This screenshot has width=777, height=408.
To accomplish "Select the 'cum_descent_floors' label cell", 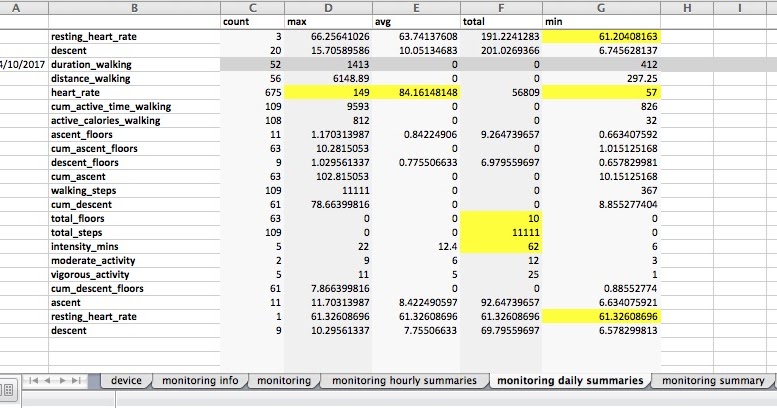I will point(134,289).
